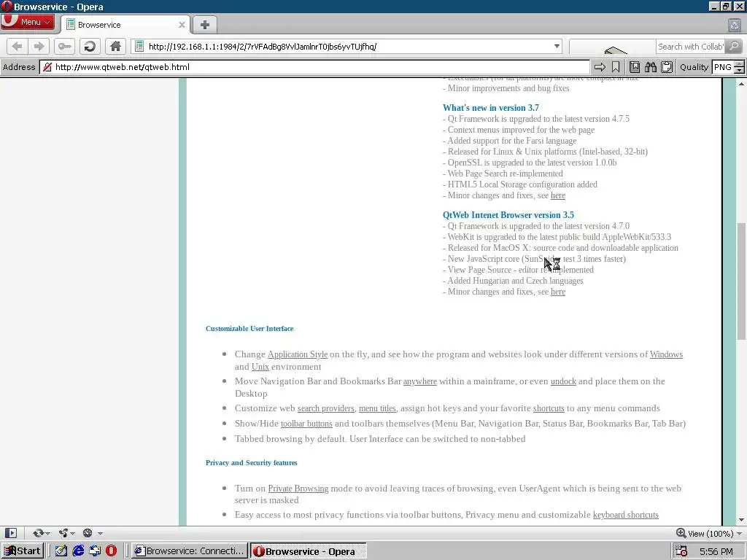The height and width of the screenshot is (560, 747).
Task: Switch to 'Browservice: Connecti...' taskbar window
Action: (x=190, y=551)
